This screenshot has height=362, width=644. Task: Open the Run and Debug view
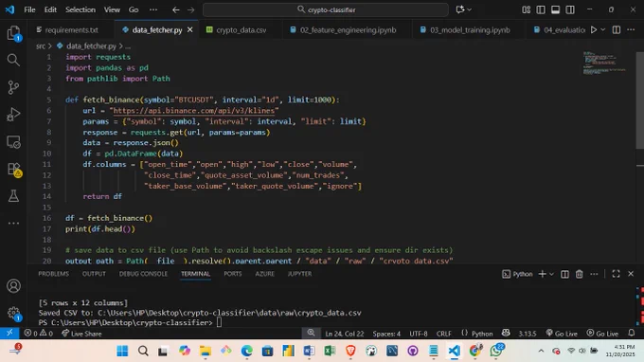pyautogui.click(x=13, y=115)
